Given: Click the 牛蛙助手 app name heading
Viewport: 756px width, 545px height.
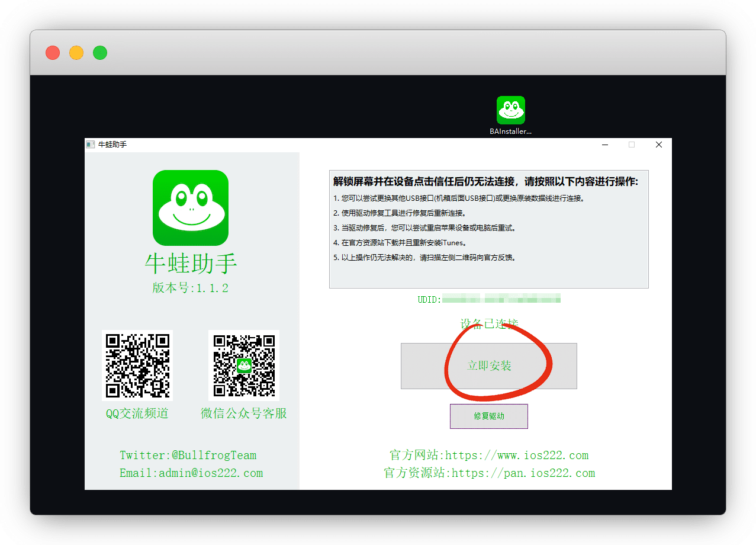Looking at the screenshot, I should tap(191, 264).
